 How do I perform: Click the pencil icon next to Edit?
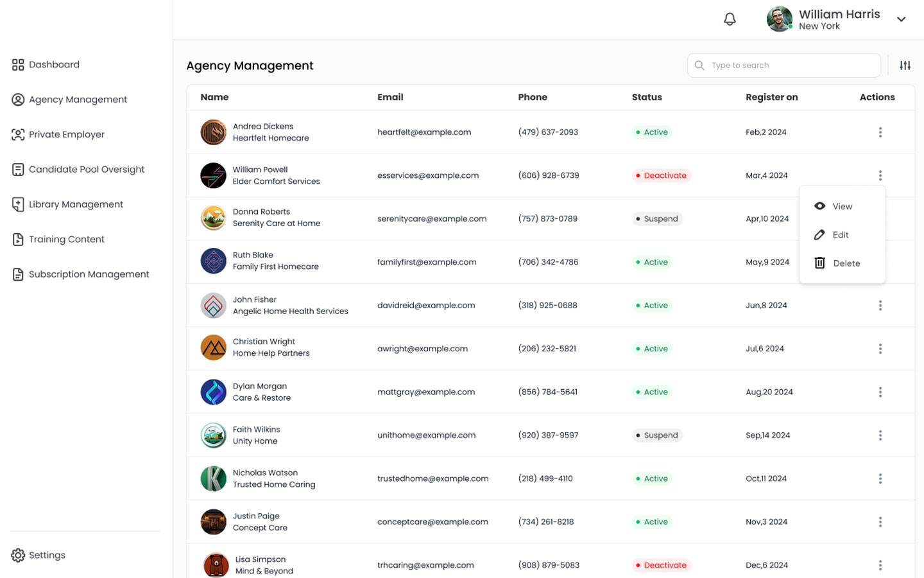819,235
